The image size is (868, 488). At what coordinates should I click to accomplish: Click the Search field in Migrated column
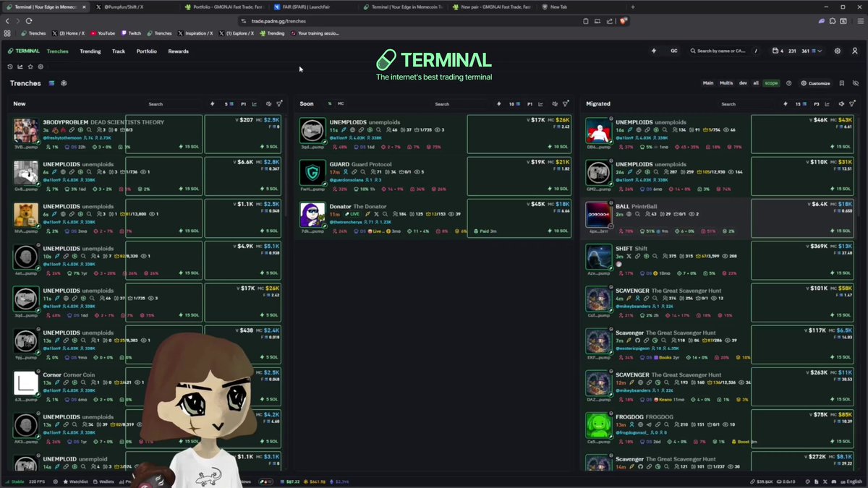tap(744, 104)
